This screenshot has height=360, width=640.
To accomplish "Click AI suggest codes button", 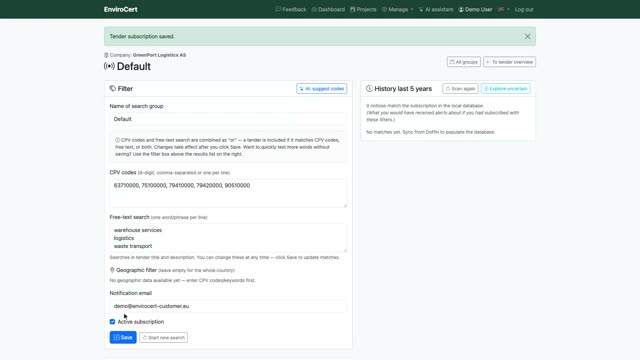I will (x=322, y=89).
